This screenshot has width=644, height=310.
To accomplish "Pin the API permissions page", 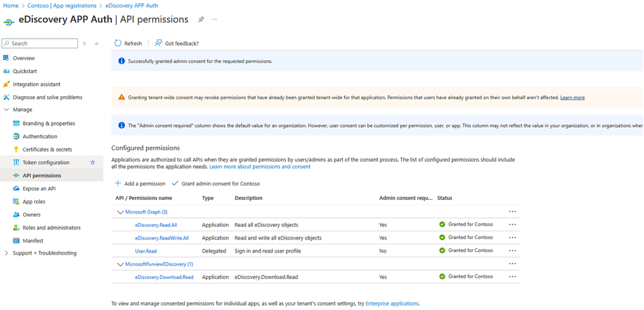I will pos(201,19).
